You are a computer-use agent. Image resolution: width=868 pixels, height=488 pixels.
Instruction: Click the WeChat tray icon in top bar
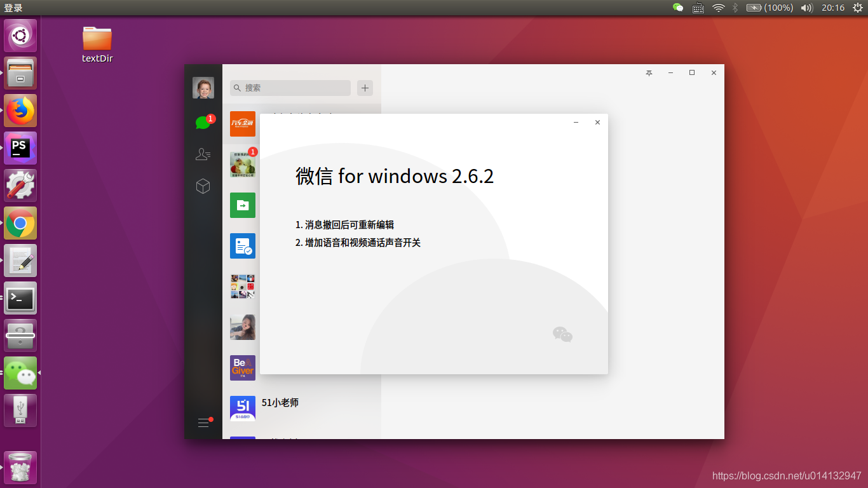click(x=678, y=8)
